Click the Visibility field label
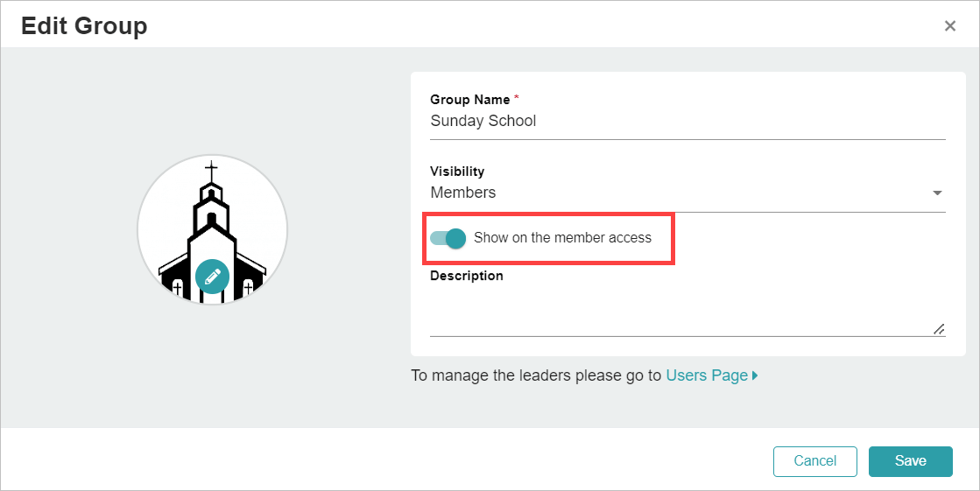This screenshot has height=491, width=980. [457, 172]
